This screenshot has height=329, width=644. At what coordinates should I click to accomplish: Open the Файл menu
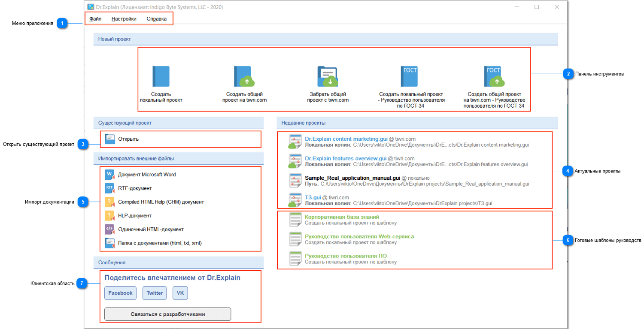click(95, 19)
